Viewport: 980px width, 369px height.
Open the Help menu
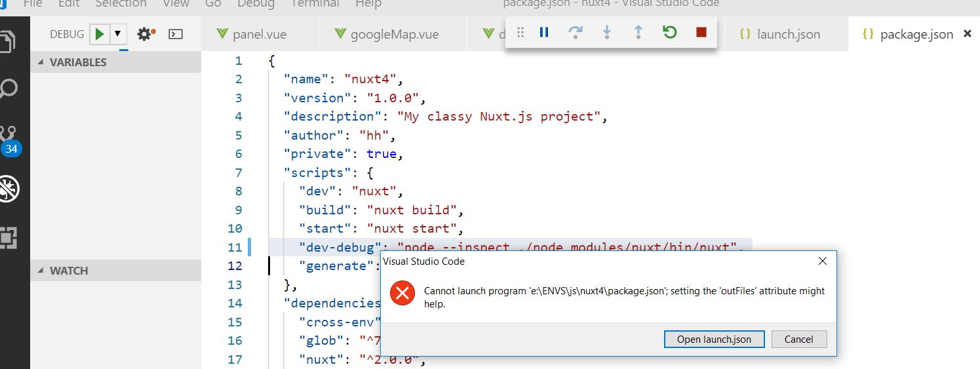[368, 3]
